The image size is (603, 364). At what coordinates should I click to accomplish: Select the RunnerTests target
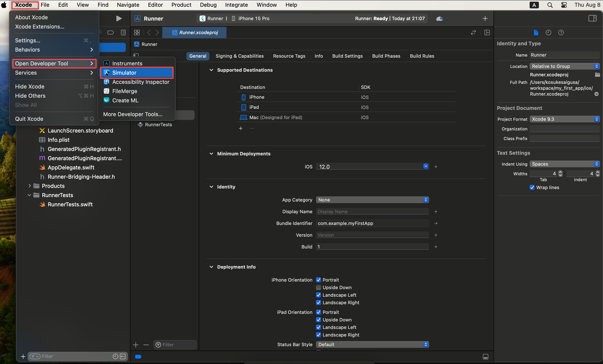158,125
